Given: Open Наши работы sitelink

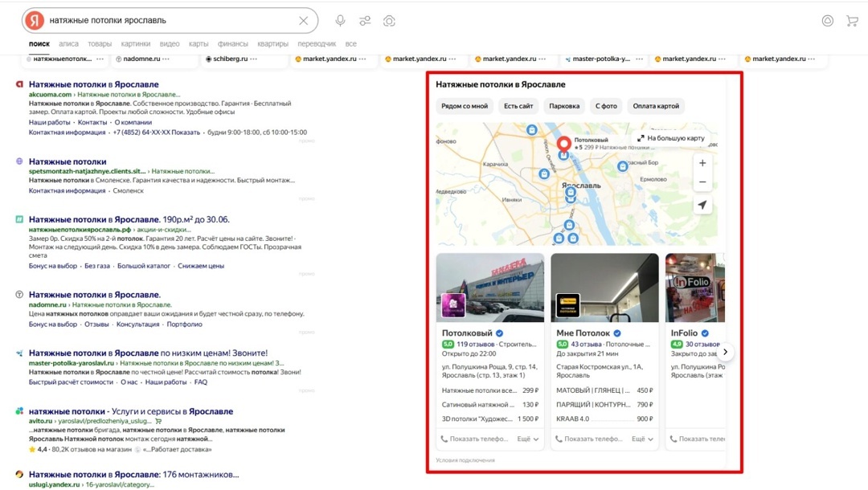Looking at the screenshot, I should (49, 122).
